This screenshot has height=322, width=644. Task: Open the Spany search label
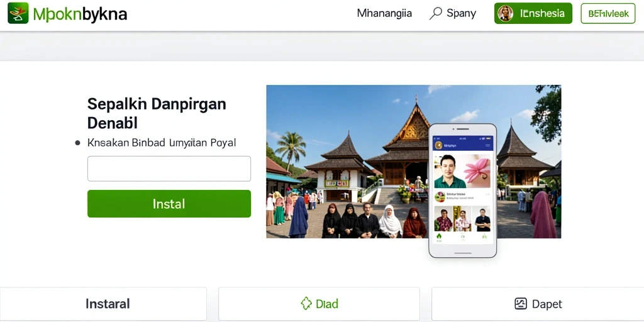[461, 14]
